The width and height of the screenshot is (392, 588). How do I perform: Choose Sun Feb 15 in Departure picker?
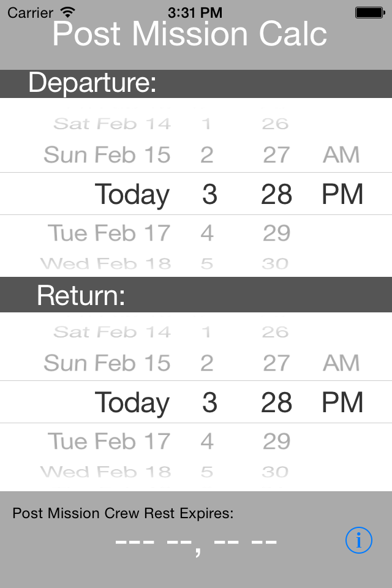[107, 155]
